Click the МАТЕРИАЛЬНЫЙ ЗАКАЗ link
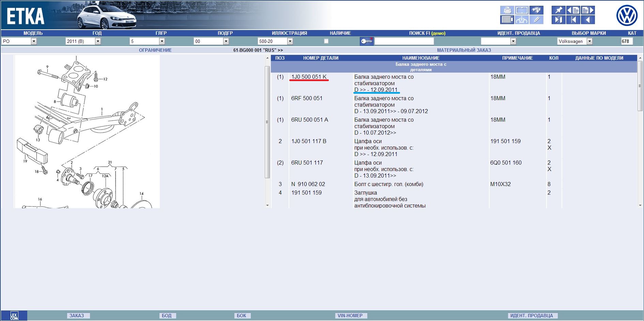Screen dimensions: 644x321 (464, 50)
